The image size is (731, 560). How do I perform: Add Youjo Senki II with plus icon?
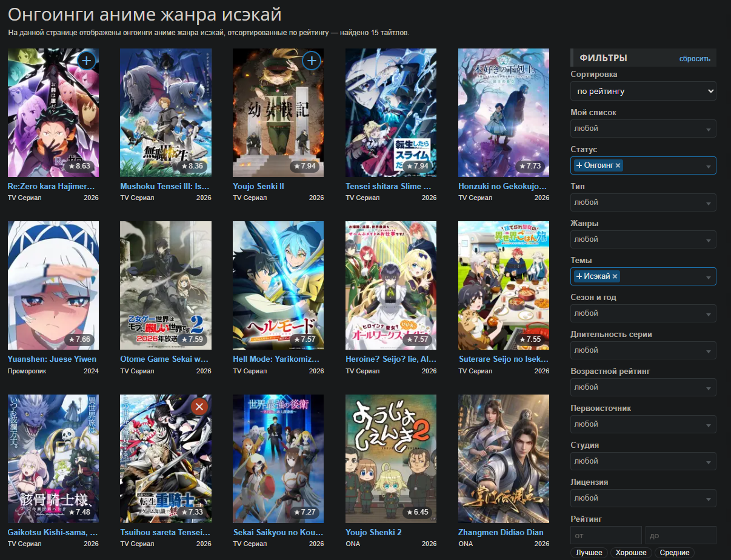tap(312, 61)
